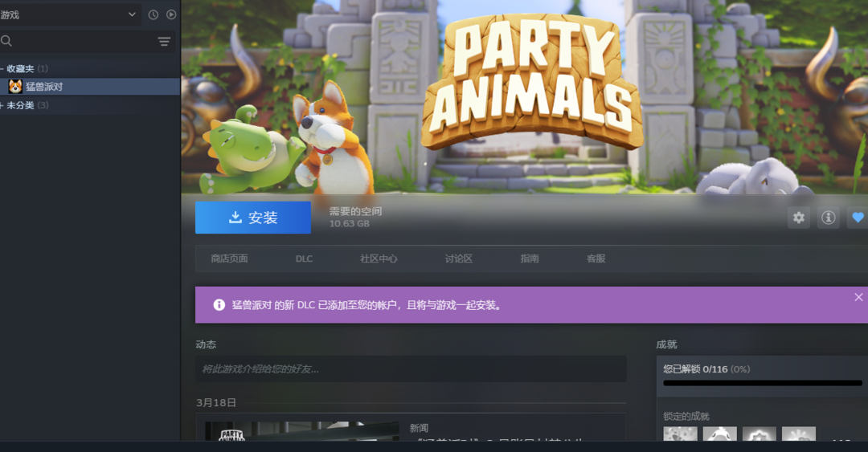Viewport: 868px width, 452px height.
Task: Click the ready-to-play filter icon
Action: pyautogui.click(x=172, y=15)
